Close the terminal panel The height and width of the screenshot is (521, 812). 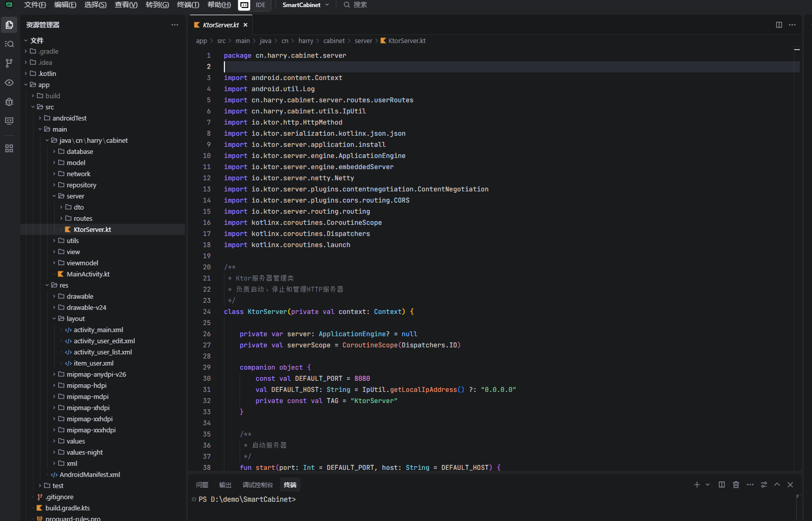click(x=790, y=485)
